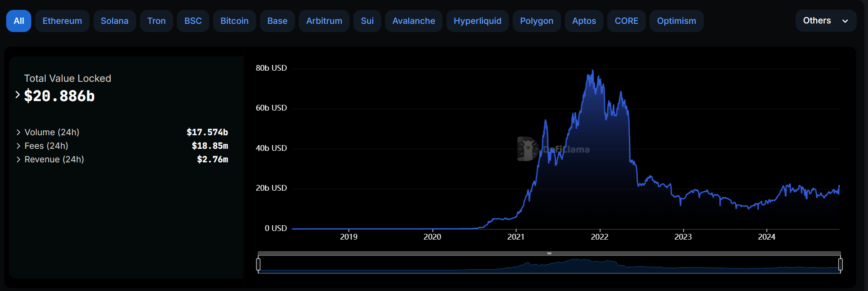Click the 2019 x-axis label

(x=349, y=237)
